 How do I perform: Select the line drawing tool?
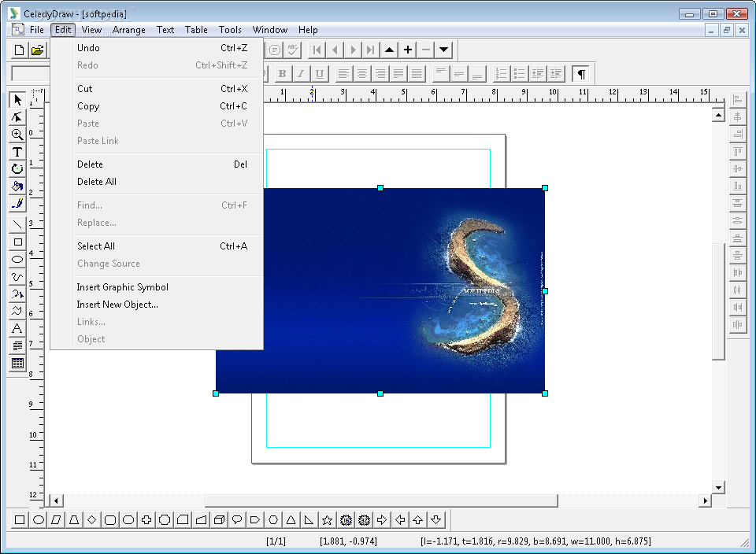(x=17, y=224)
